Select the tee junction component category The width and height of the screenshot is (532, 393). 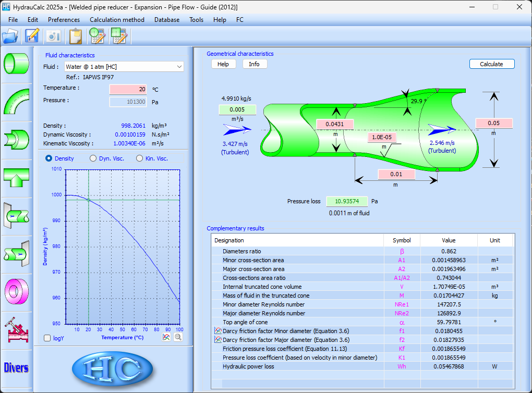coord(16,177)
